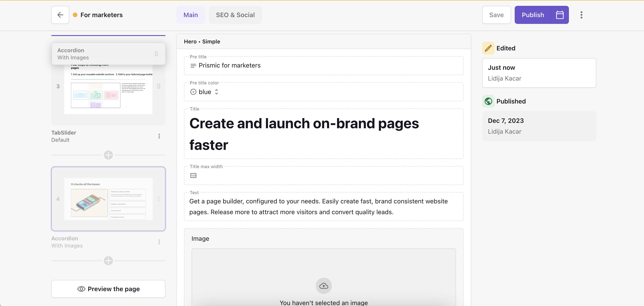Switch to the SEO & Social tab
Image resolution: width=644 pixels, height=306 pixels.
235,15
